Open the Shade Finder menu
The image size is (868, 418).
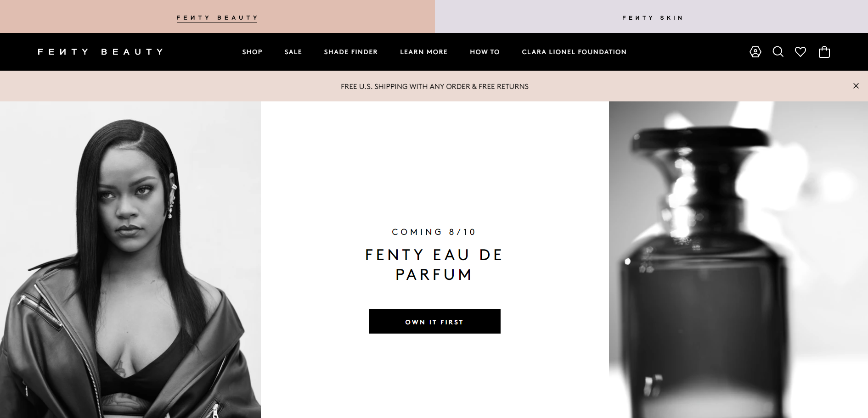click(351, 52)
